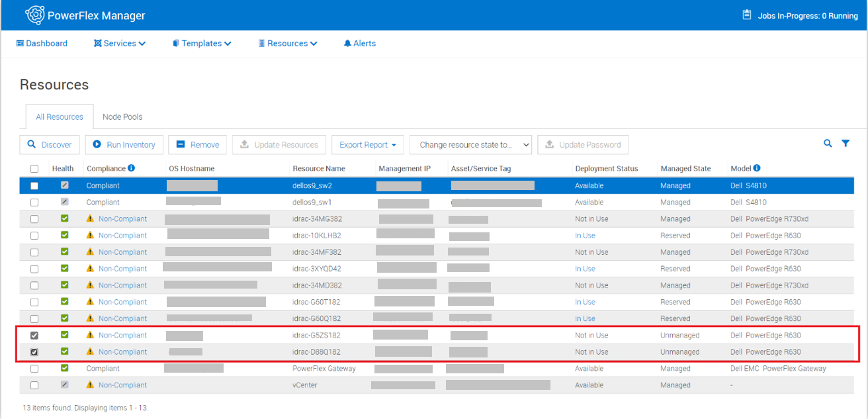Click the filter icon above the resources table
Screen dimensions: 868x419
point(846,143)
